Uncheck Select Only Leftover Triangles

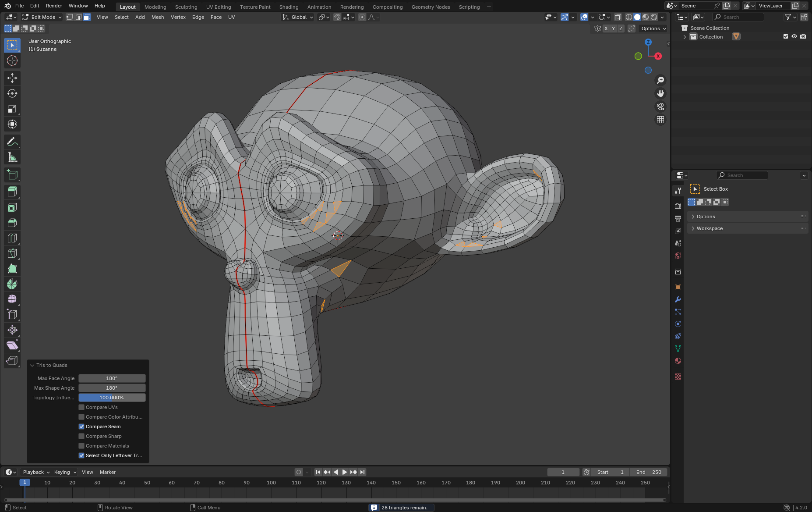pyautogui.click(x=81, y=455)
